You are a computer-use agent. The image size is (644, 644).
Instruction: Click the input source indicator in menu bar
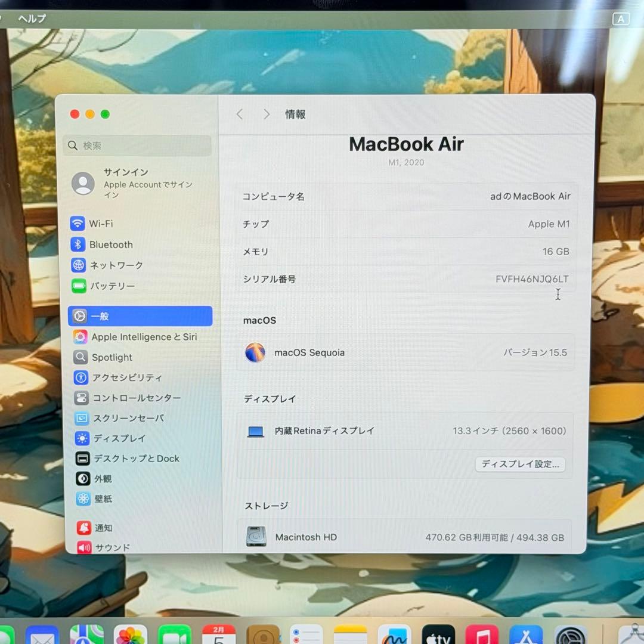point(620,18)
